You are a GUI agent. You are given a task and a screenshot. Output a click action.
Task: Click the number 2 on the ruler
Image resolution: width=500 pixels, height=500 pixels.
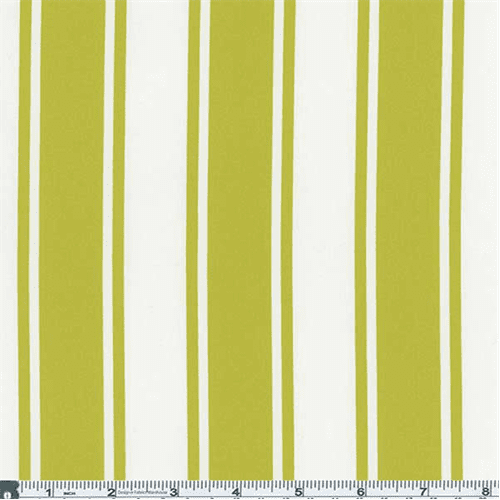coord(111,492)
